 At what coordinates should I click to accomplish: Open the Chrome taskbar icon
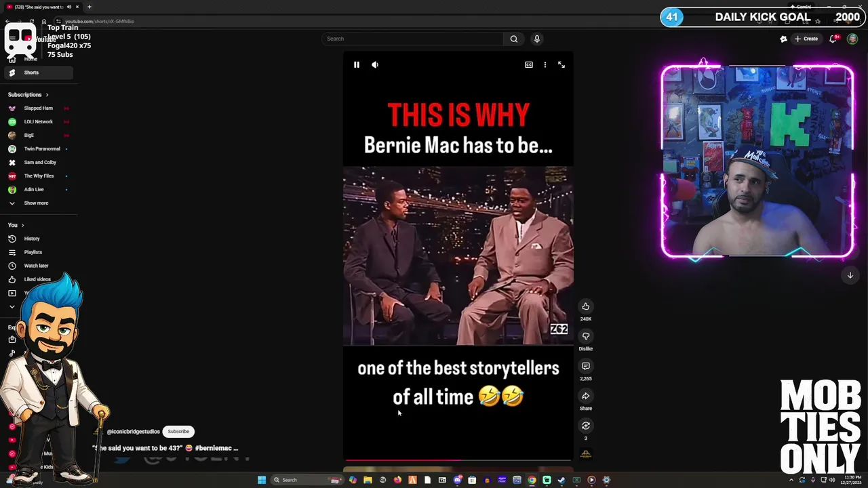532,480
